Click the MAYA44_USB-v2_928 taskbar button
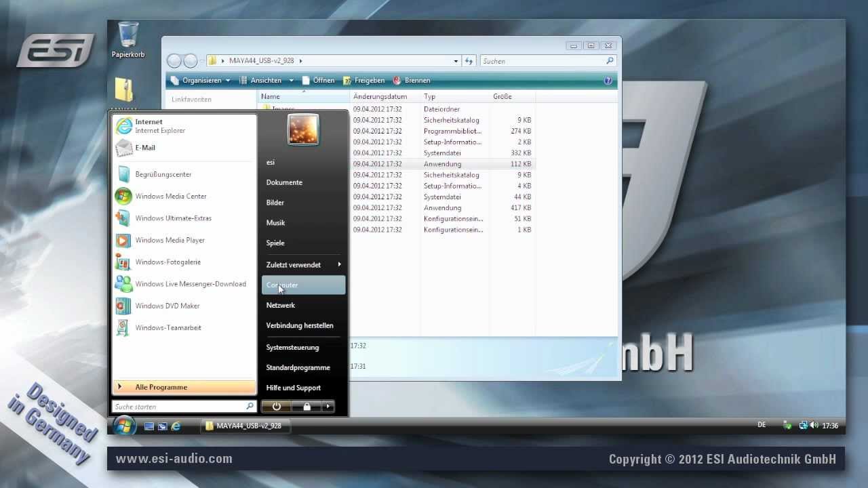This screenshot has width=868, height=488. click(245, 426)
